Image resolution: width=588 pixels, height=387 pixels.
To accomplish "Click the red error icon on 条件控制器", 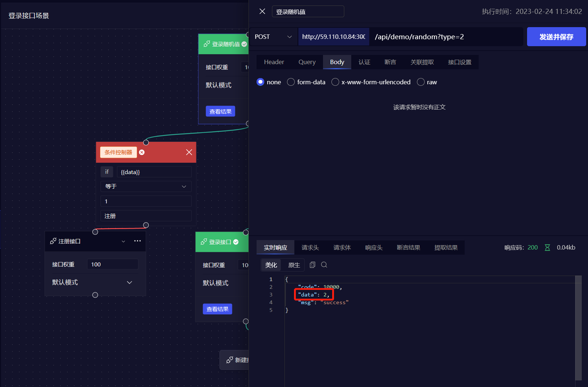I will pyautogui.click(x=142, y=152).
